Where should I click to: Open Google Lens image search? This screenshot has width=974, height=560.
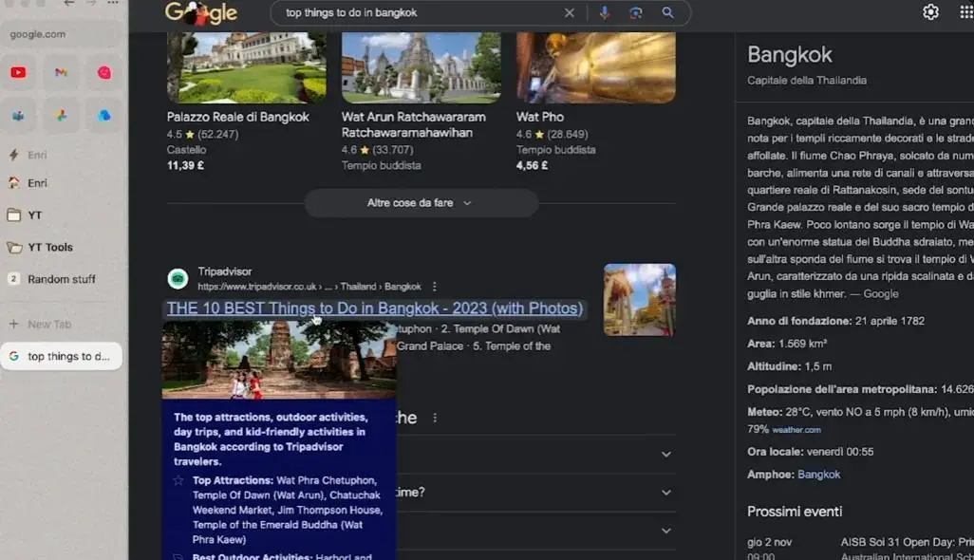tap(635, 12)
